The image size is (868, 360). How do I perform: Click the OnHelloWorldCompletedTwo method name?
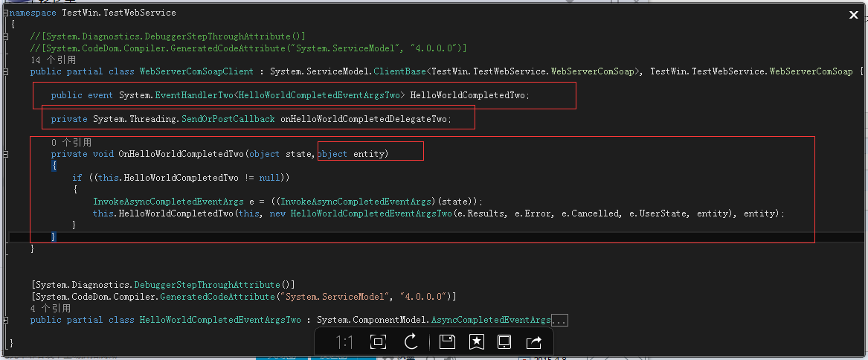pos(181,154)
